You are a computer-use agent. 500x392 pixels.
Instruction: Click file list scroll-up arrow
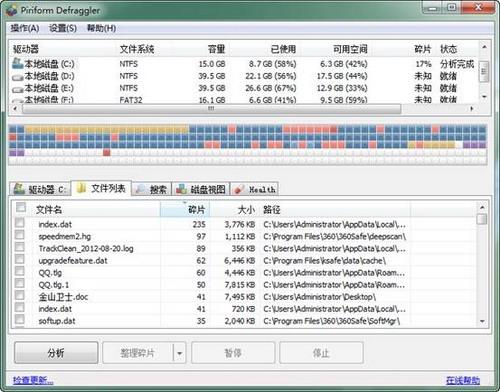(482, 208)
